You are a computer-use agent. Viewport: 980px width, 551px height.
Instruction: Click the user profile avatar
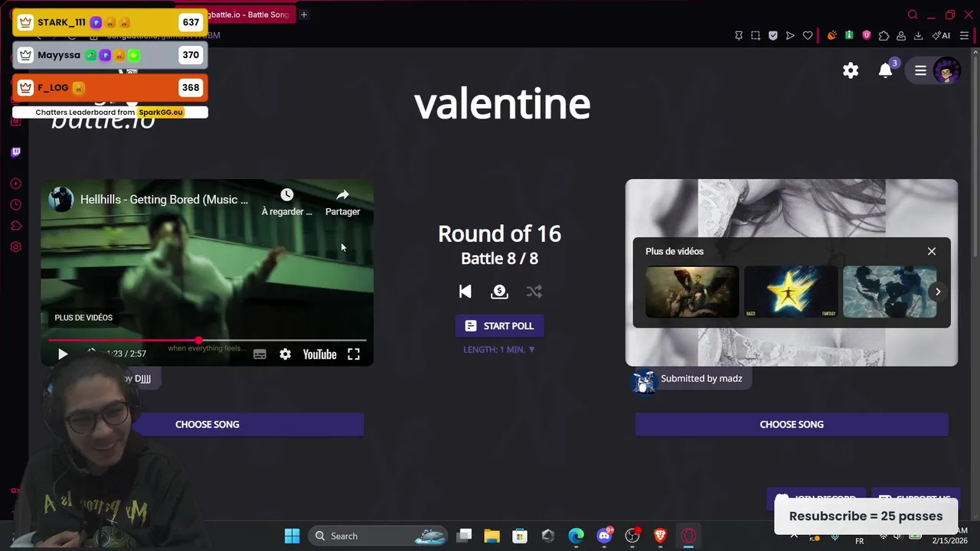947,70
